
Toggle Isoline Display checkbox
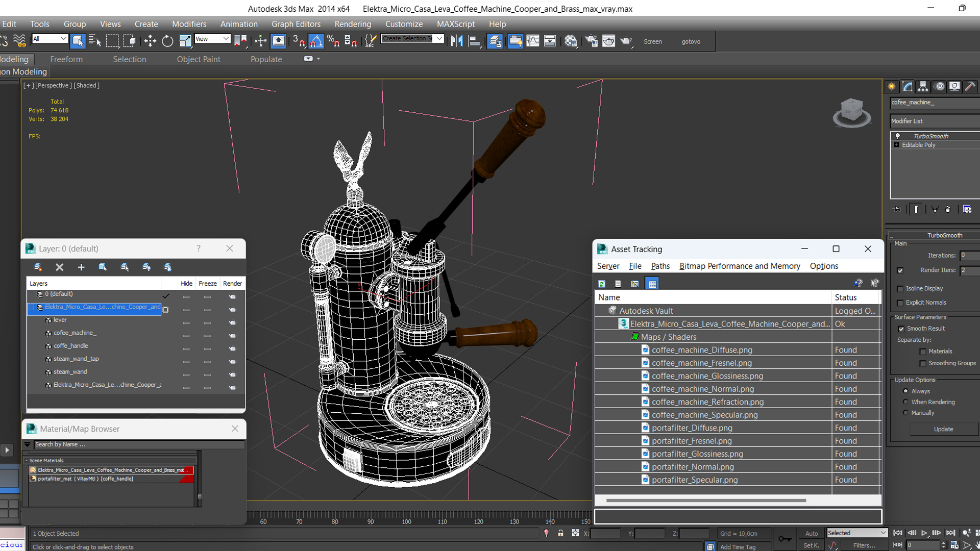click(900, 289)
